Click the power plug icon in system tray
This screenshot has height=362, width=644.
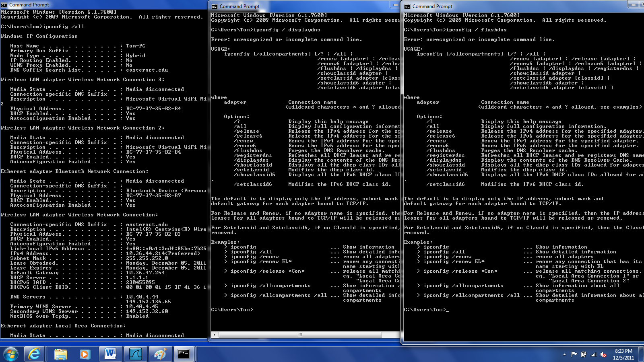[583, 354]
